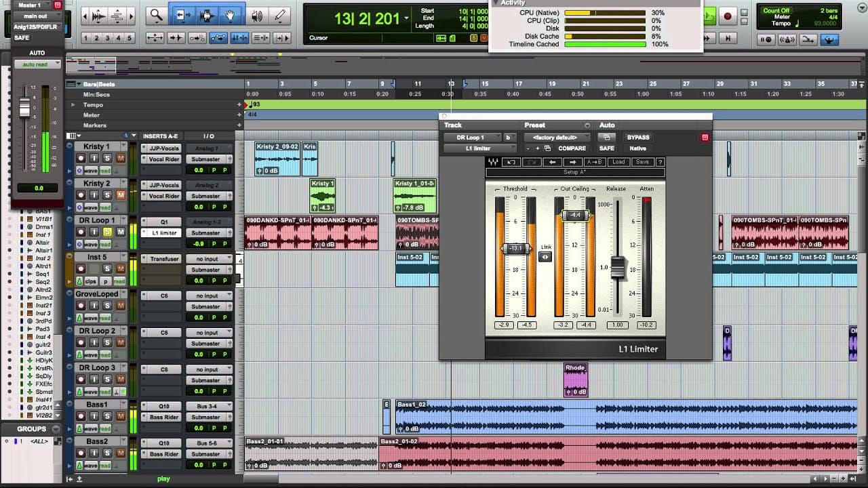Viewport: 868px width, 488px height.
Task: Click red target button on plugin window
Action: tap(705, 138)
